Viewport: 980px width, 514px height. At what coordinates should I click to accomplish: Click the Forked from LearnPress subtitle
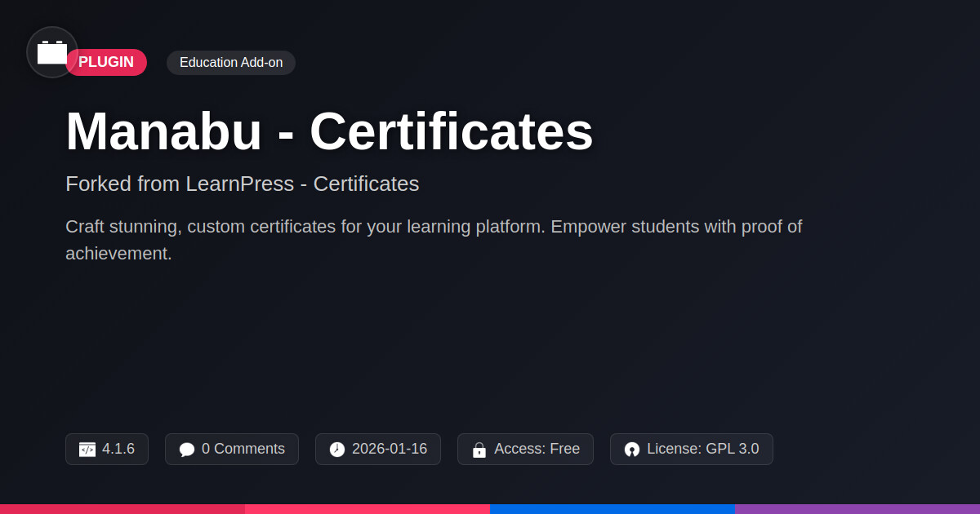pos(242,184)
